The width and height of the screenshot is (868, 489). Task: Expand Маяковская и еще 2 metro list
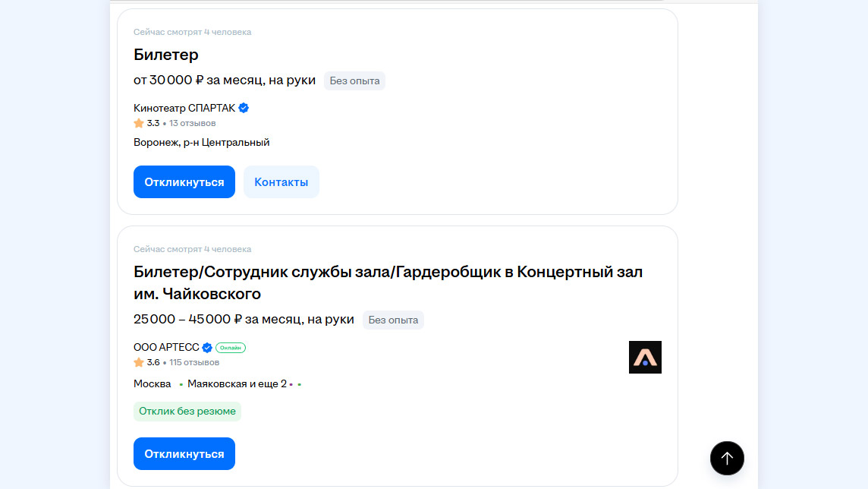pos(237,383)
